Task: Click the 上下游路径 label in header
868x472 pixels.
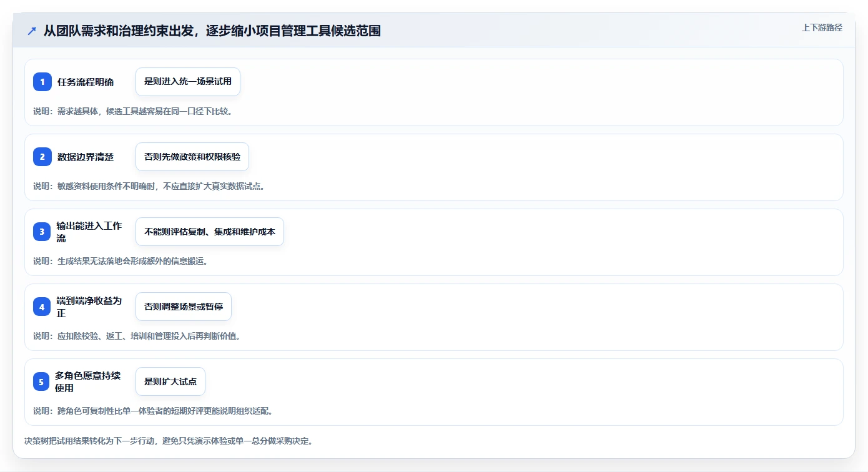Action: [x=822, y=27]
